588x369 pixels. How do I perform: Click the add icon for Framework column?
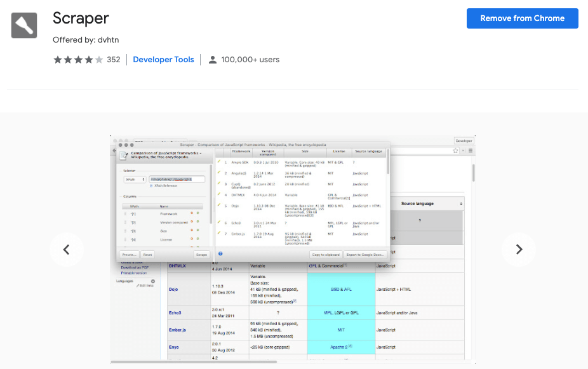click(x=198, y=213)
